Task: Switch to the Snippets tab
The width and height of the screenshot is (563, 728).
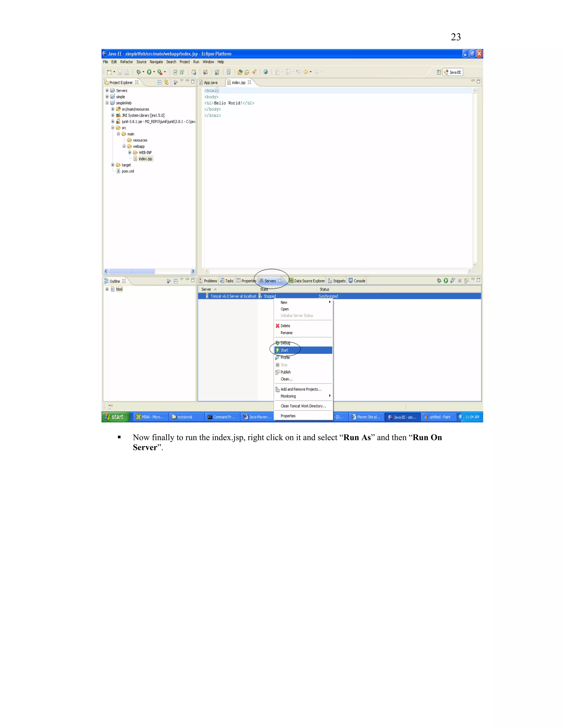Action: 337,281
